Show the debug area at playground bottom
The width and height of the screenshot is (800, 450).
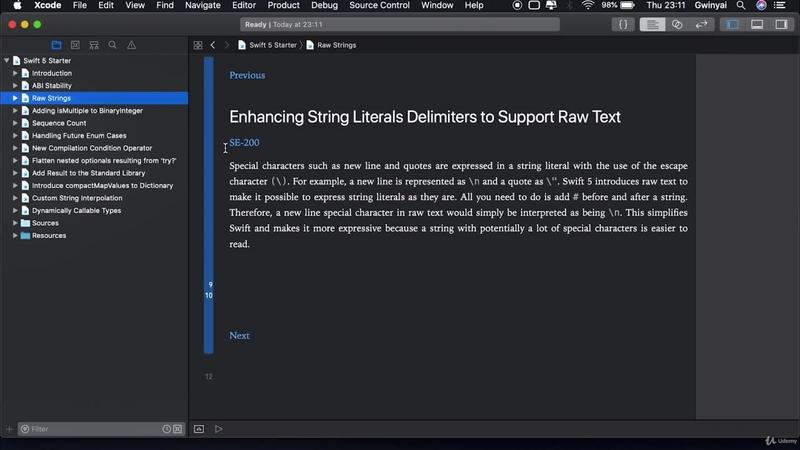[199, 429]
